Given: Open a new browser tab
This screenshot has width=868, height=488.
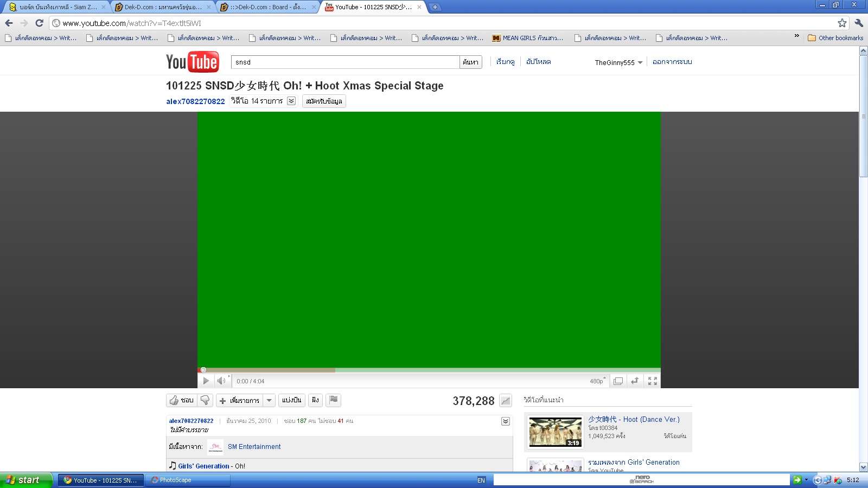Looking at the screenshot, I should click(x=435, y=7).
